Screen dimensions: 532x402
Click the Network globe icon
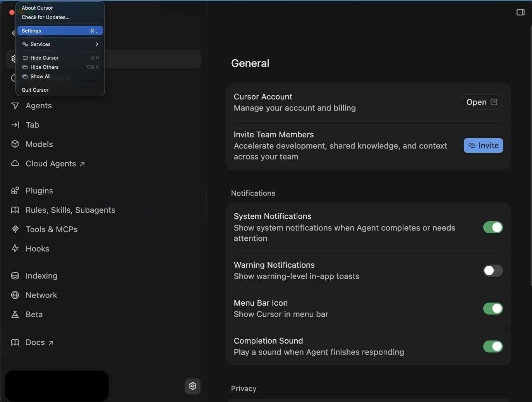click(15, 295)
